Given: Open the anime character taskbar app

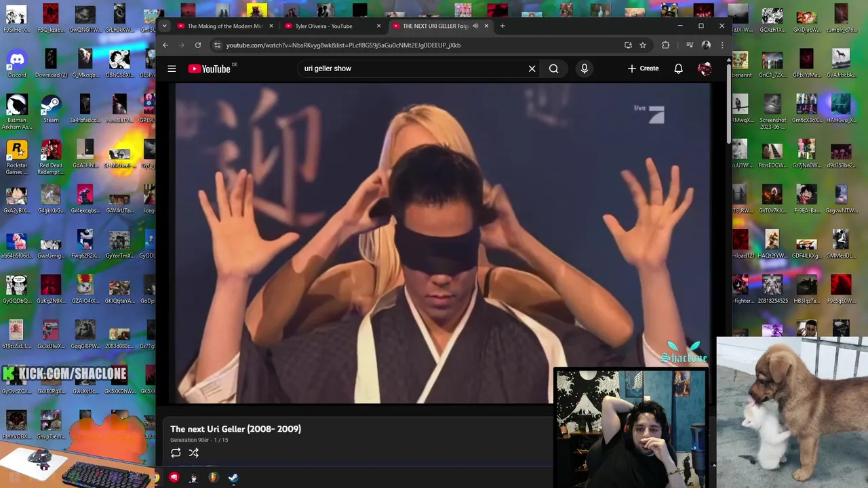Looking at the screenshot, I should pos(193,478).
